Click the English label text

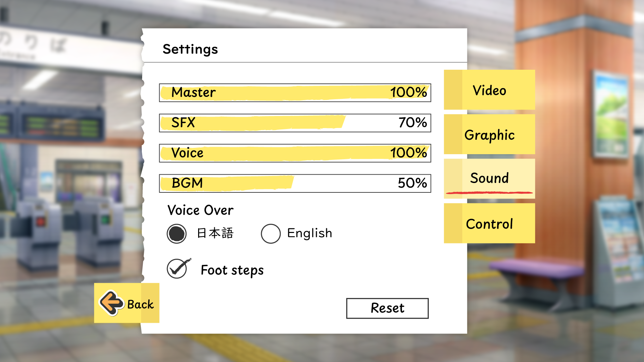click(x=309, y=233)
